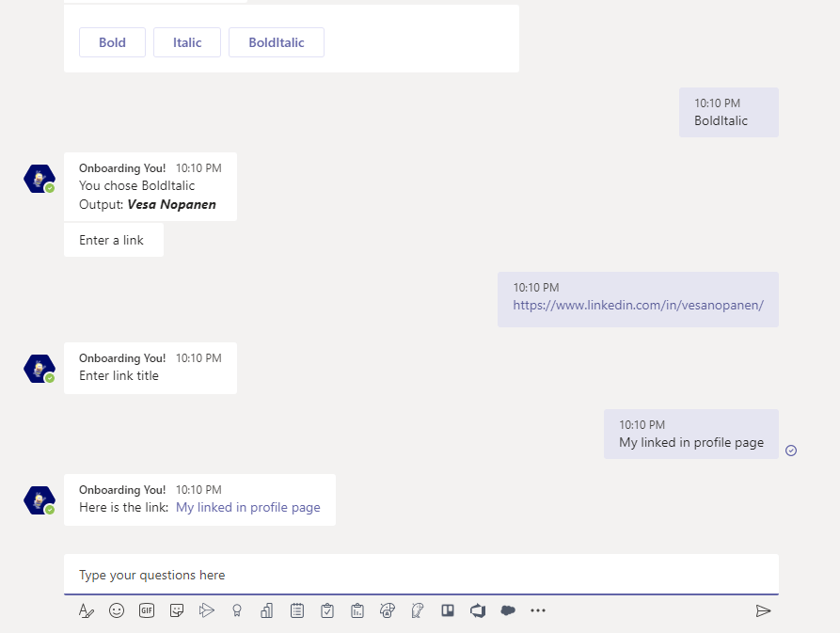
Task: Click the seen status icon beside last sent message
Action: click(x=791, y=451)
